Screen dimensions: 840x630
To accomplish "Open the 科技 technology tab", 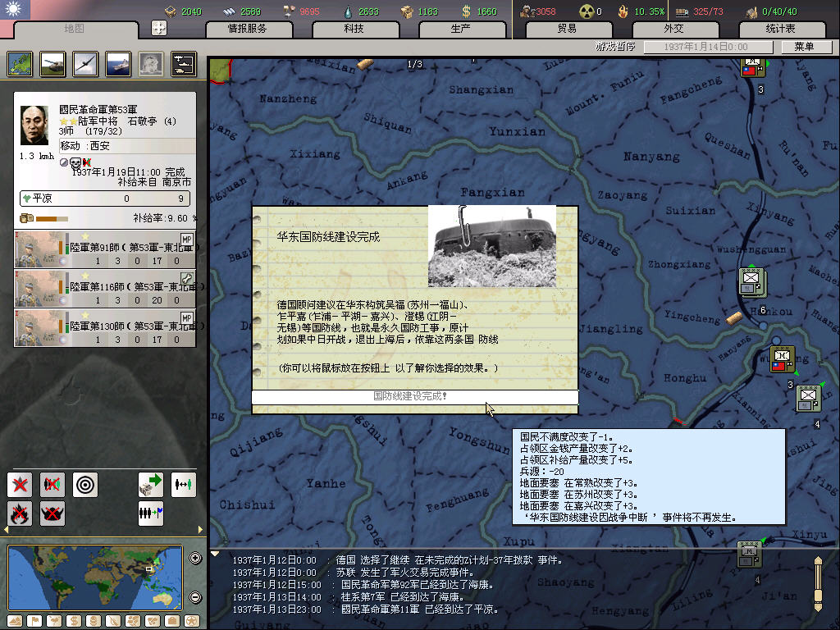I will point(354,29).
